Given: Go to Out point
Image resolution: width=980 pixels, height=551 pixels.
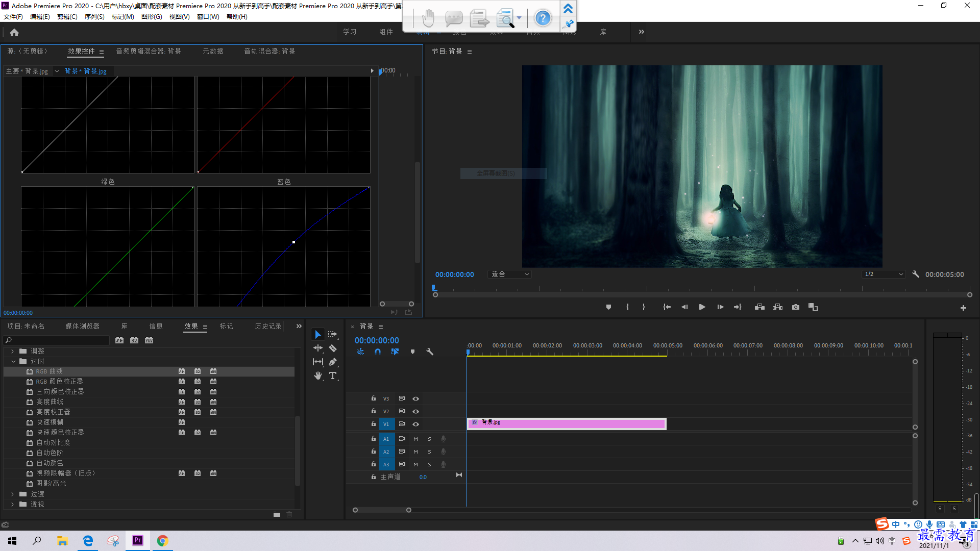Looking at the screenshot, I should (738, 307).
